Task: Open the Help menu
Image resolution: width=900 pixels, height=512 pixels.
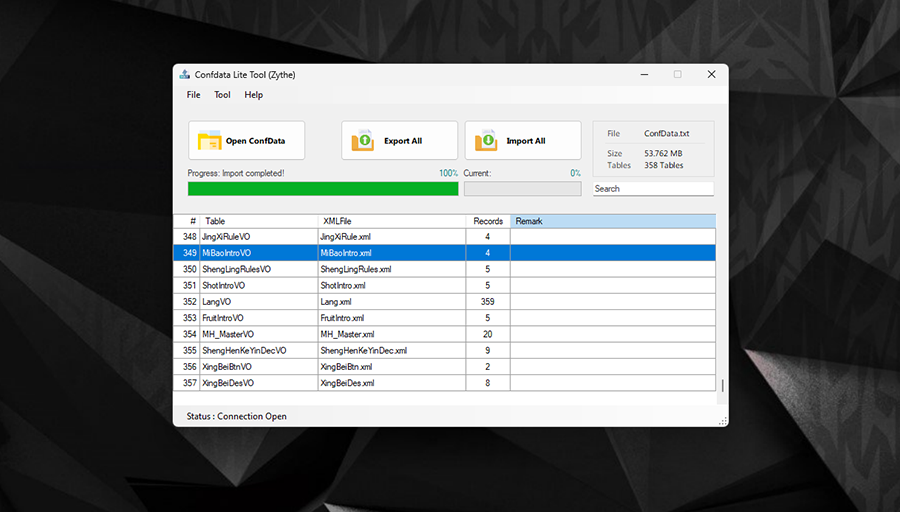Action: tap(254, 95)
